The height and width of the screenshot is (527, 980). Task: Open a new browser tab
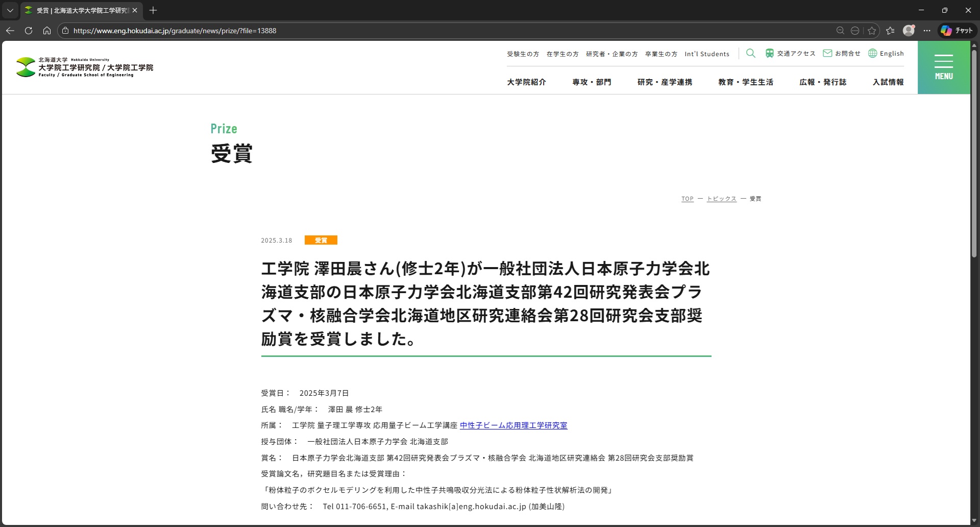pyautogui.click(x=153, y=10)
